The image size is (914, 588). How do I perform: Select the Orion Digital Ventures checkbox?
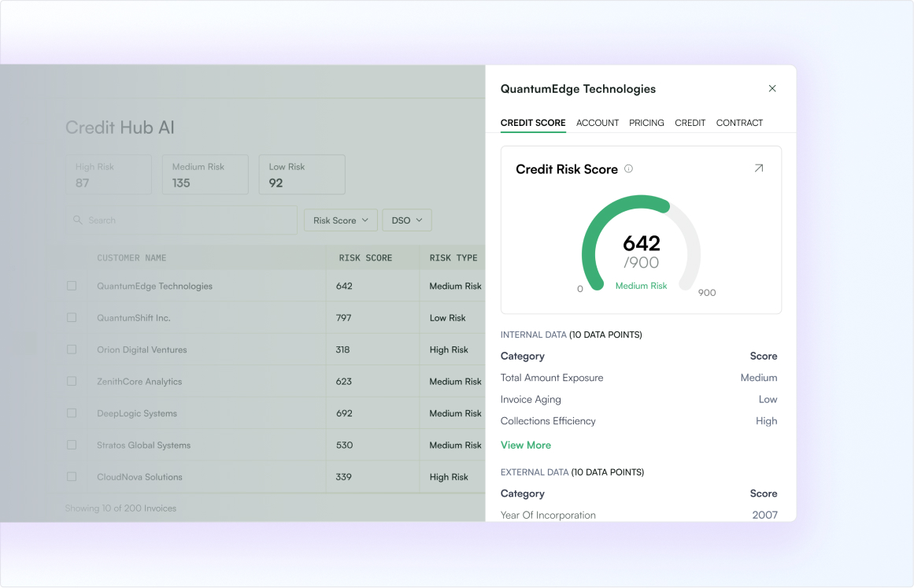coord(72,349)
